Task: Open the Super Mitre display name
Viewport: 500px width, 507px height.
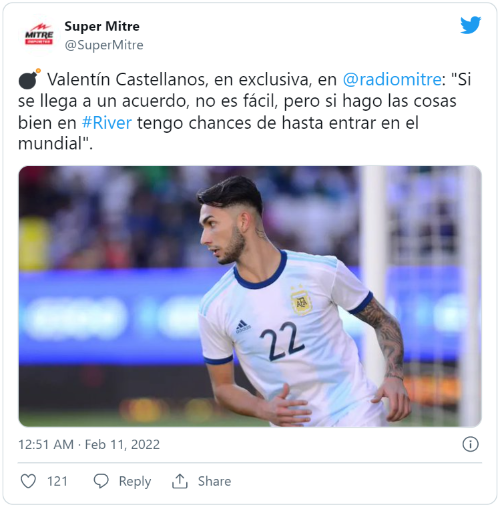Action: [102, 26]
